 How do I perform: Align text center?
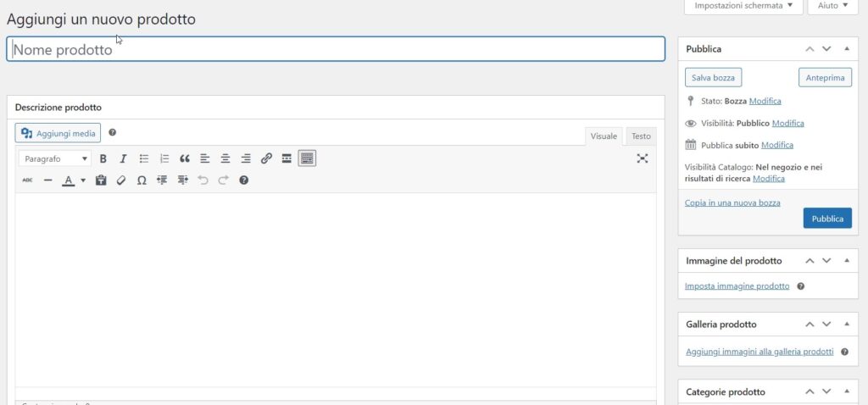click(225, 158)
